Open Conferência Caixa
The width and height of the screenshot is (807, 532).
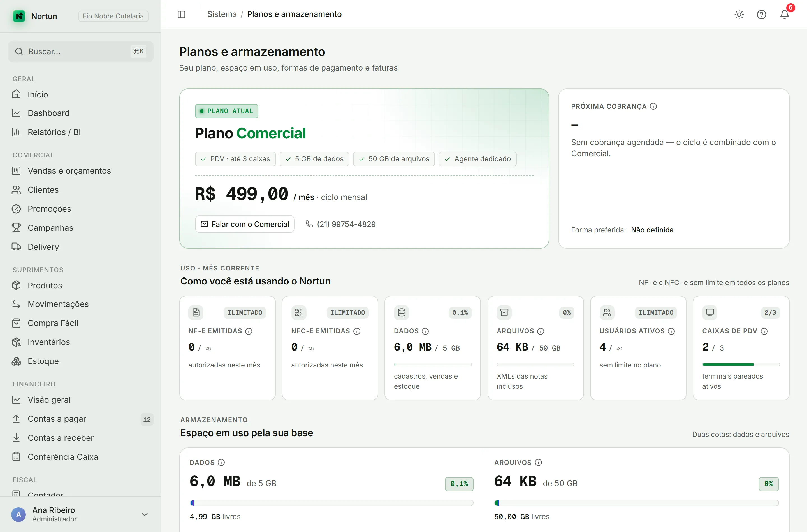pyautogui.click(x=81, y=457)
